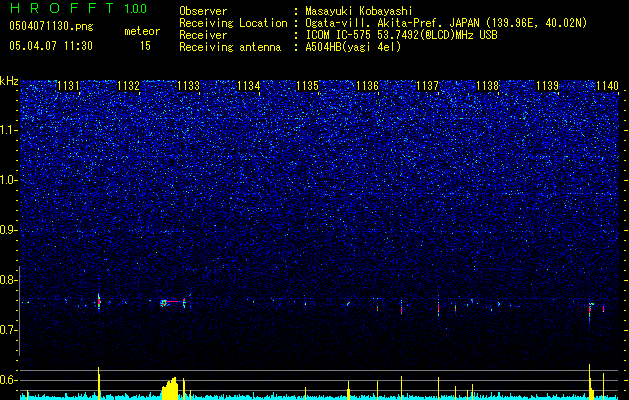Click time marker 1134
The image size is (629, 400).
248,85
